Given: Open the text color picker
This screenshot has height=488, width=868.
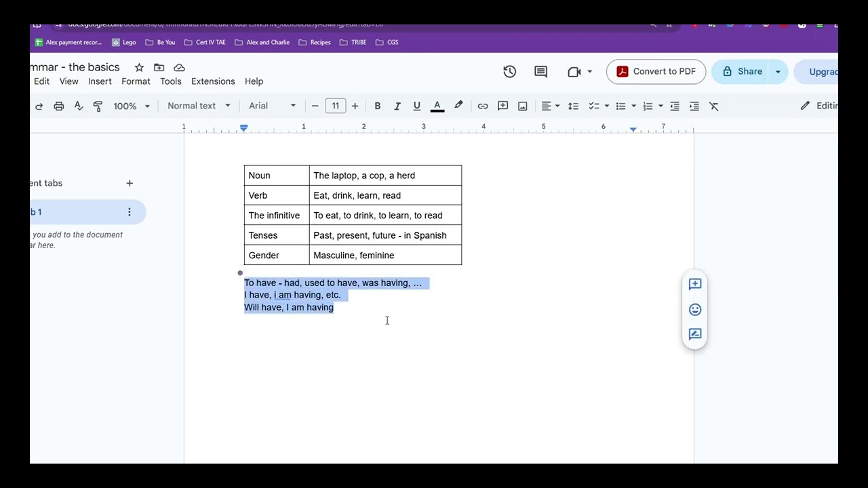Looking at the screenshot, I should (x=437, y=106).
